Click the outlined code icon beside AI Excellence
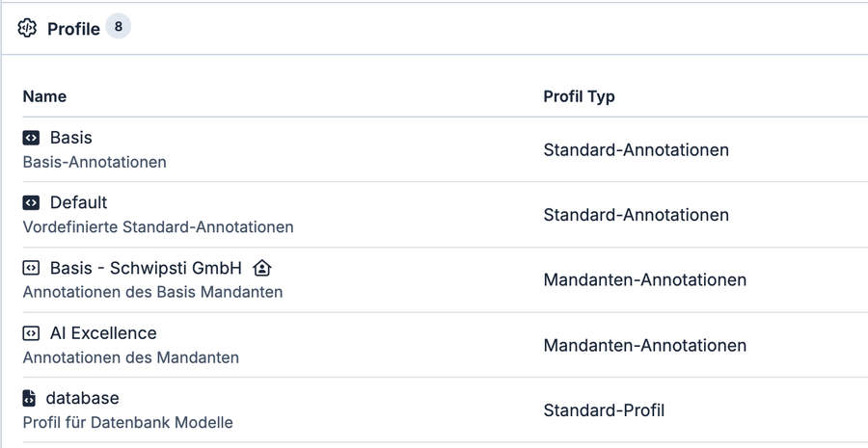The image size is (868, 448). (31, 333)
